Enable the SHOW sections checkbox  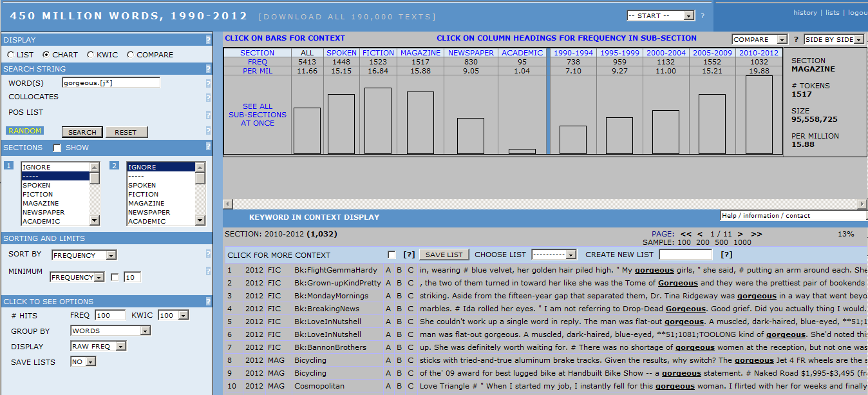[57, 148]
